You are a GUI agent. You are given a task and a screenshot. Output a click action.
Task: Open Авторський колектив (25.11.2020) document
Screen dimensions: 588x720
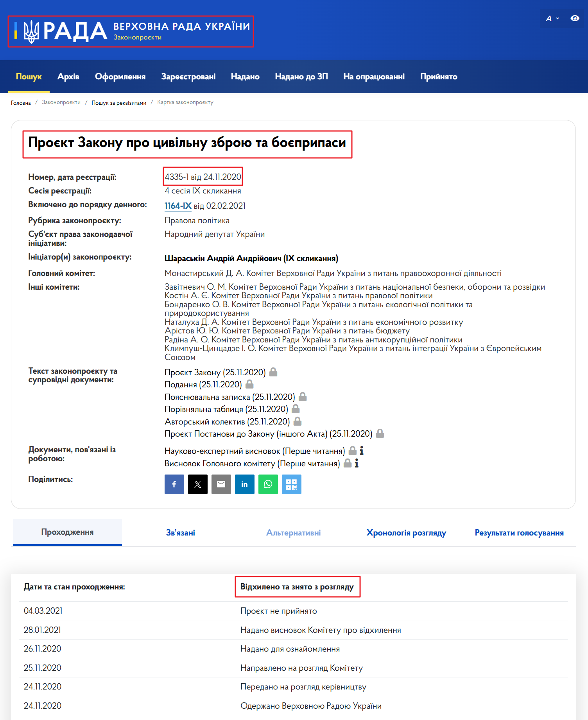[227, 422]
